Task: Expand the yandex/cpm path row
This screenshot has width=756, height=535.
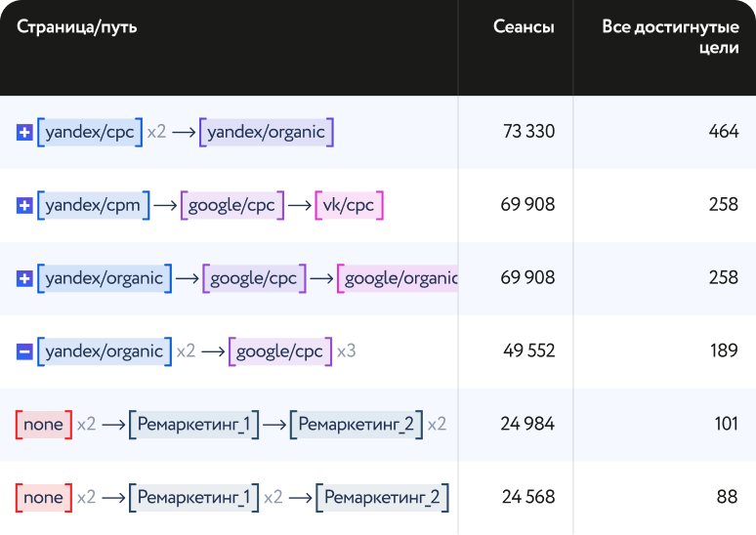Action: [x=24, y=205]
